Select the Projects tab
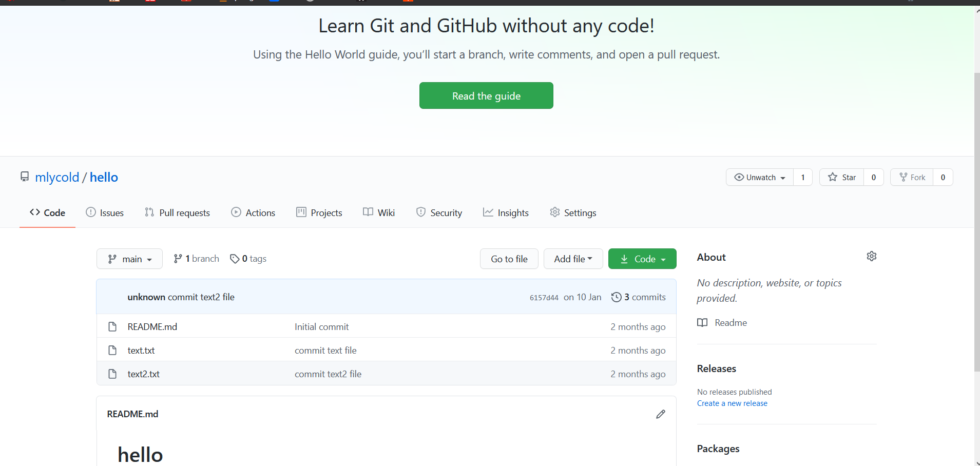 (319, 212)
